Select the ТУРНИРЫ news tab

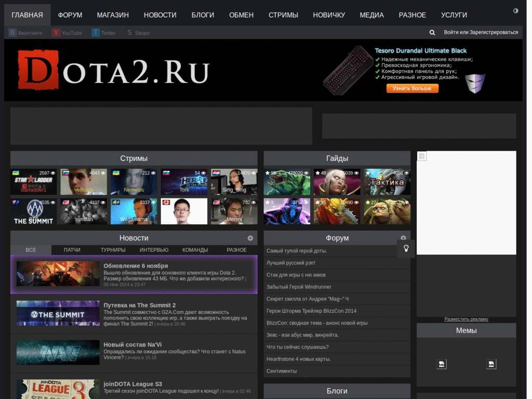click(x=113, y=250)
